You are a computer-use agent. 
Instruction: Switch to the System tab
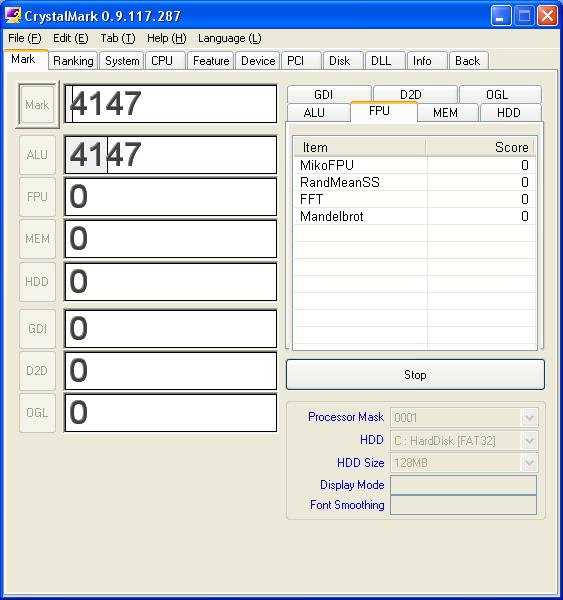point(122,61)
